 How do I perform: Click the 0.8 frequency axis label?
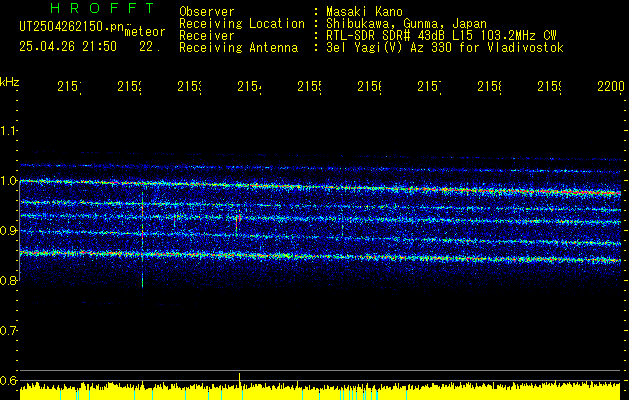coord(8,280)
